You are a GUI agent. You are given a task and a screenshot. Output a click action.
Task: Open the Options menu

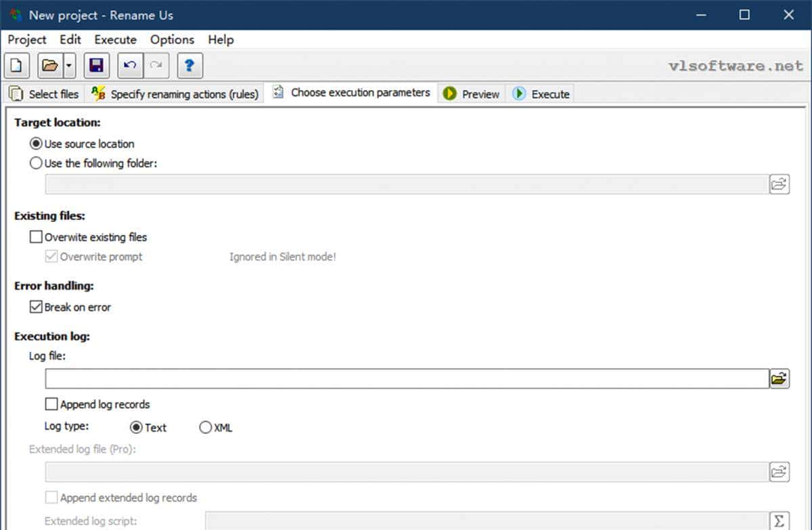(172, 40)
